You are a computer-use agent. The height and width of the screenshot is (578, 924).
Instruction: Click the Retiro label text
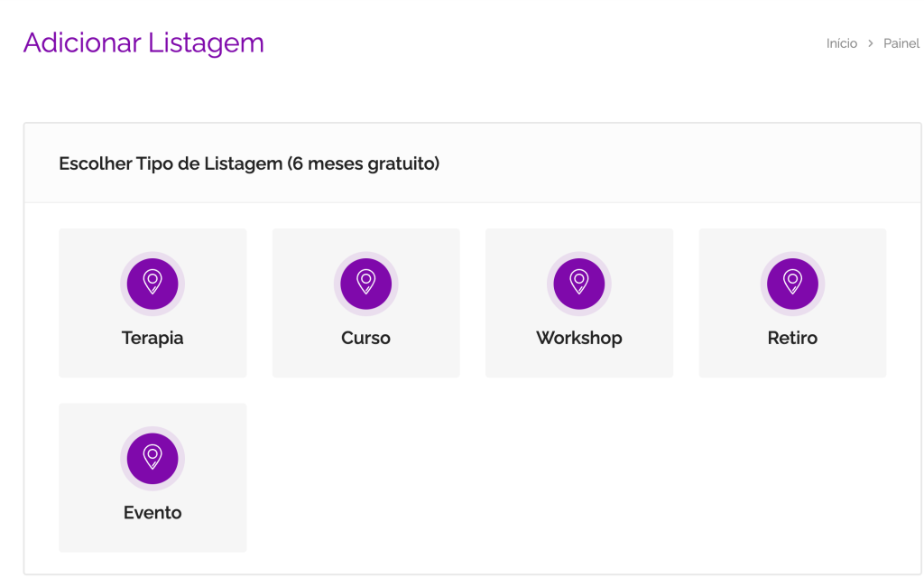792,338
